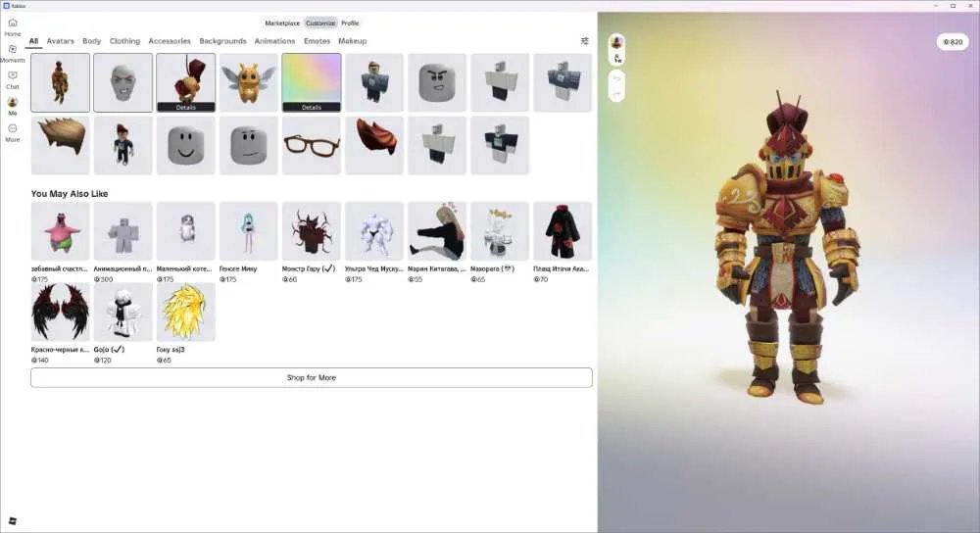The height and width of the screenshot is (533, 980).
Task: Click the Roblox logo icon at bottom left
Action: coord(13,520)
